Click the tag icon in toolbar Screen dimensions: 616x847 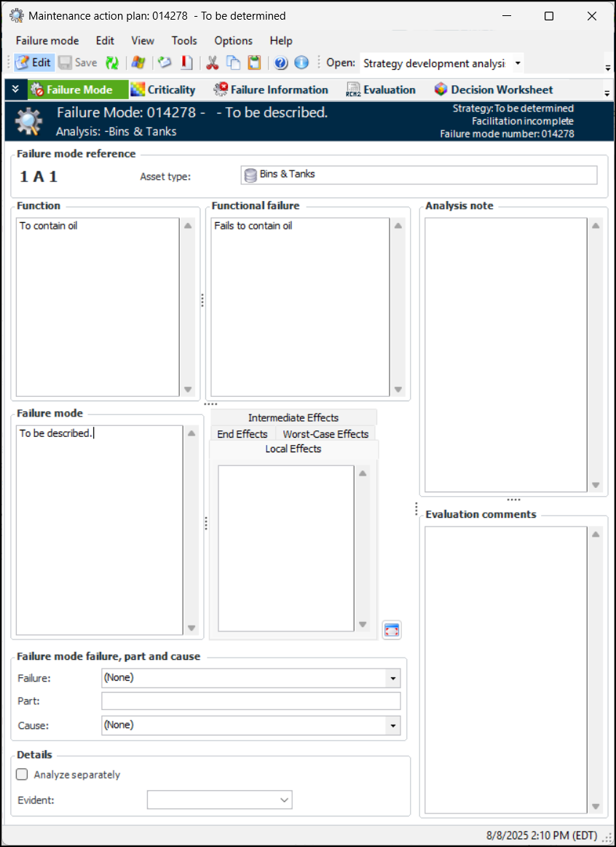point(165,63)
